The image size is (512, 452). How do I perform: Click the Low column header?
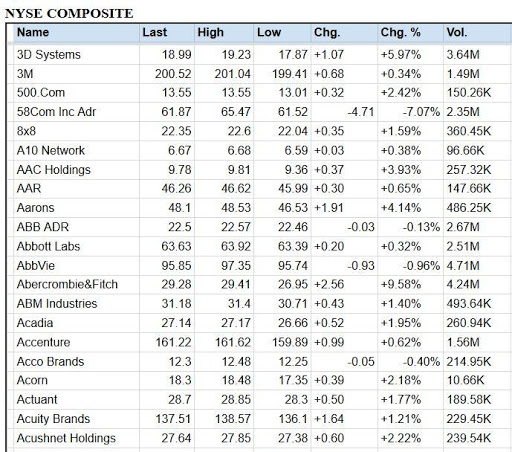pyautogui.click(x=269, y=32)
